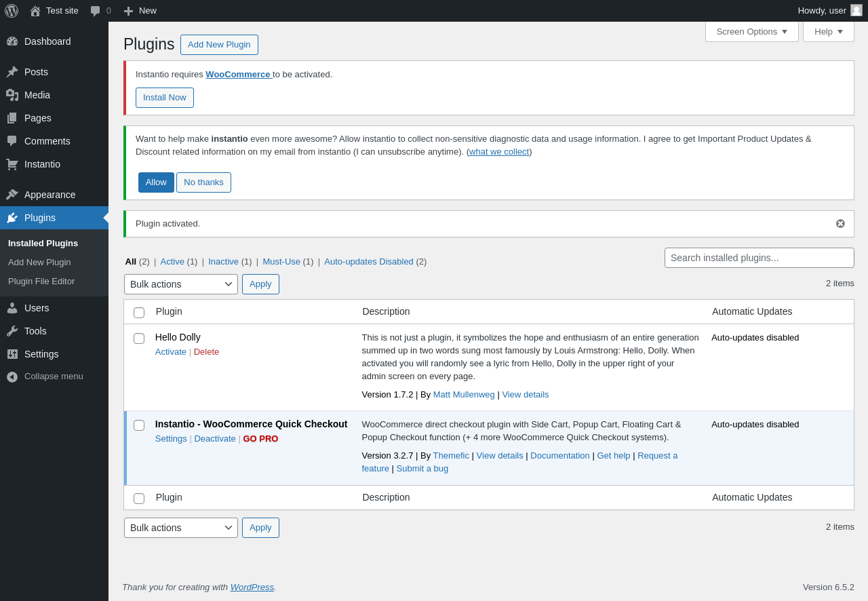Open the comments bubble icon in admin bar

pyautogui.click(x=96, y=11)
